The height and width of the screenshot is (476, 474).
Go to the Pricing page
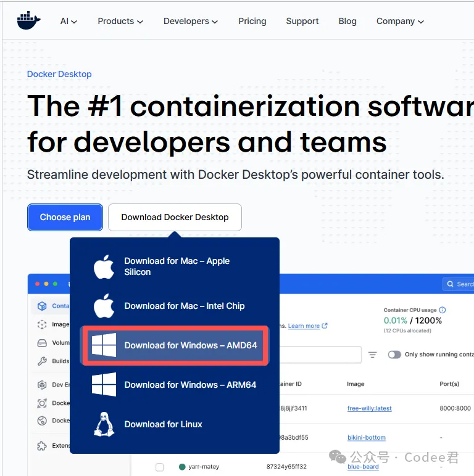(252, 21)
